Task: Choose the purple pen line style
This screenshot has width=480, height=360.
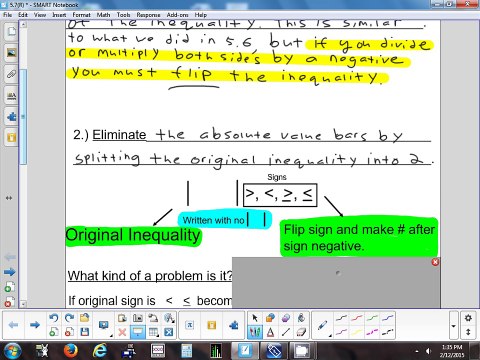Action: click(341, 332)
